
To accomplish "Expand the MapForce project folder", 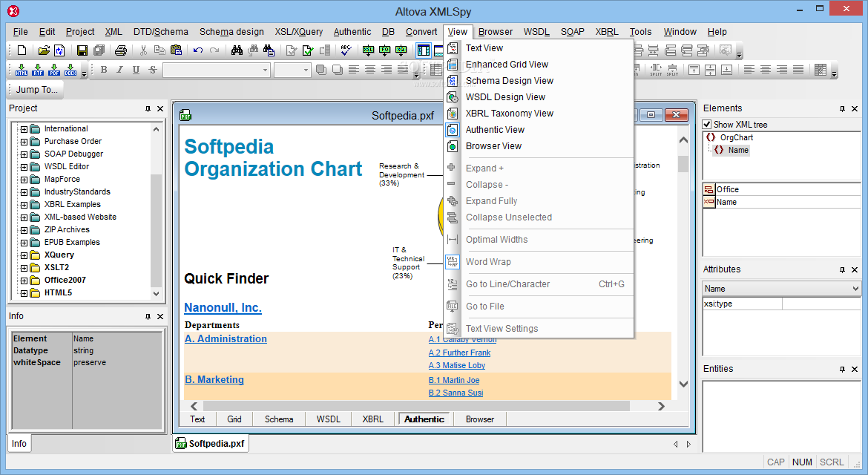I will click(24, 180).
